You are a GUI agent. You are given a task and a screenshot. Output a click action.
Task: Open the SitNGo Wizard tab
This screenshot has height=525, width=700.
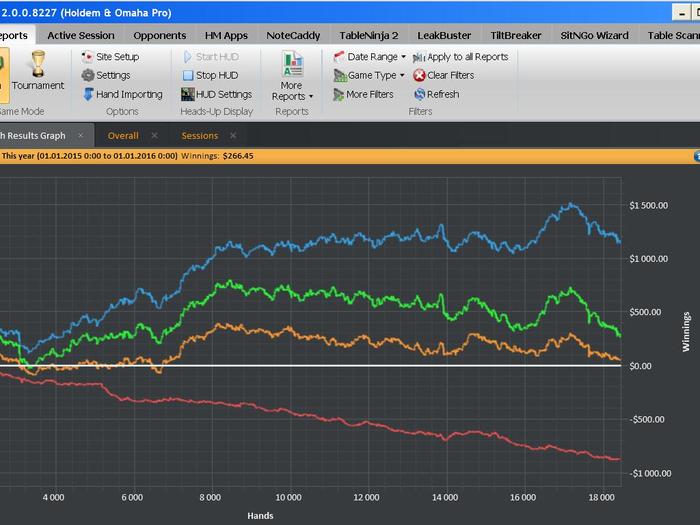click(x=594, y=35)
